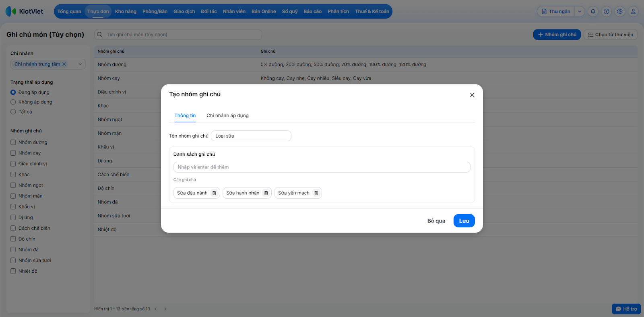
Task: Click Chọn từ thư viện button
Action: (611, 35)
